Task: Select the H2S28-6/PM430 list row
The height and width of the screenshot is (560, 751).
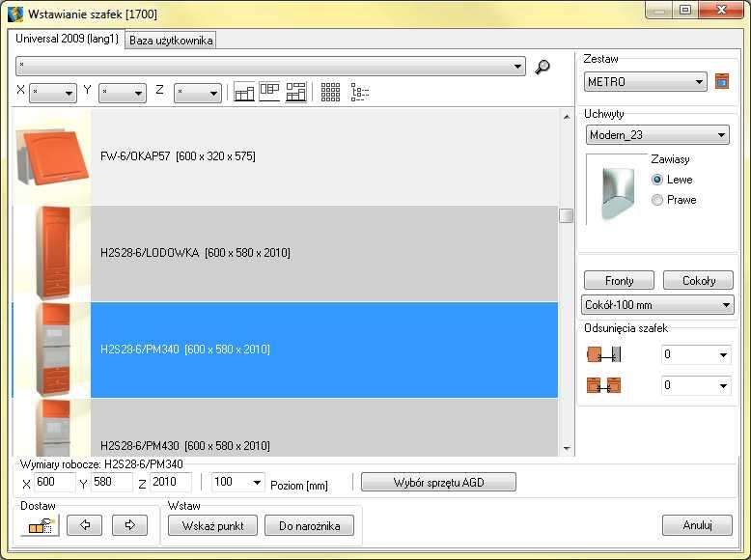Action: click(x=285, y=428)
